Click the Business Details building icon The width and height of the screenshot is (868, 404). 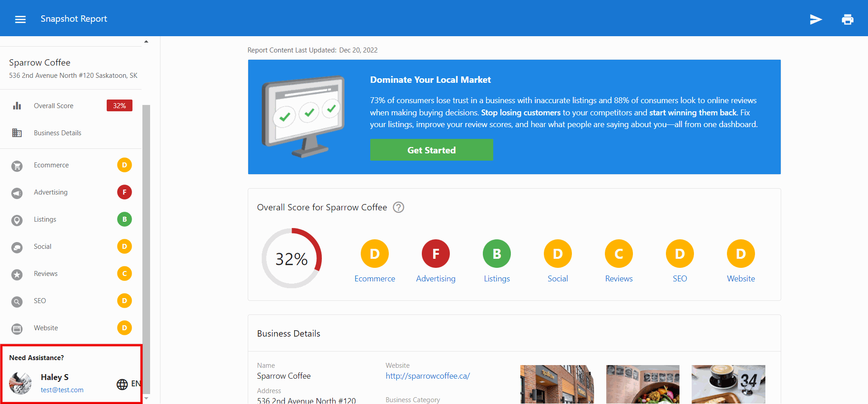[x=17, y=133]
